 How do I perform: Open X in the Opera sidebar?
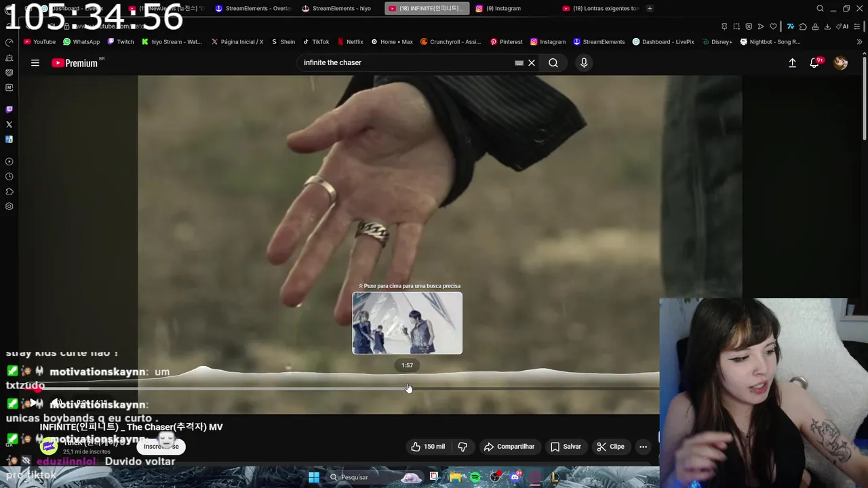pyautogui.click(x=9, y=125)
